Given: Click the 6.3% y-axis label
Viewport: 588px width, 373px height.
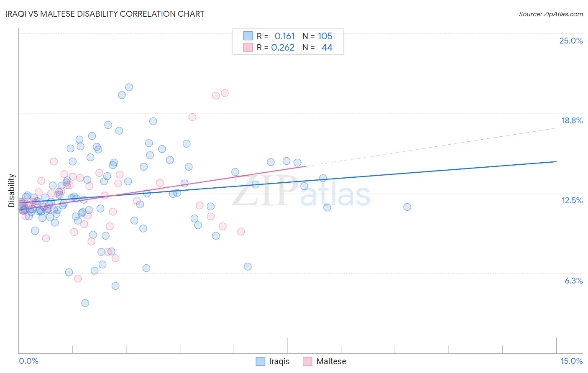Looking at the screenshot, I should coord(573,281).
